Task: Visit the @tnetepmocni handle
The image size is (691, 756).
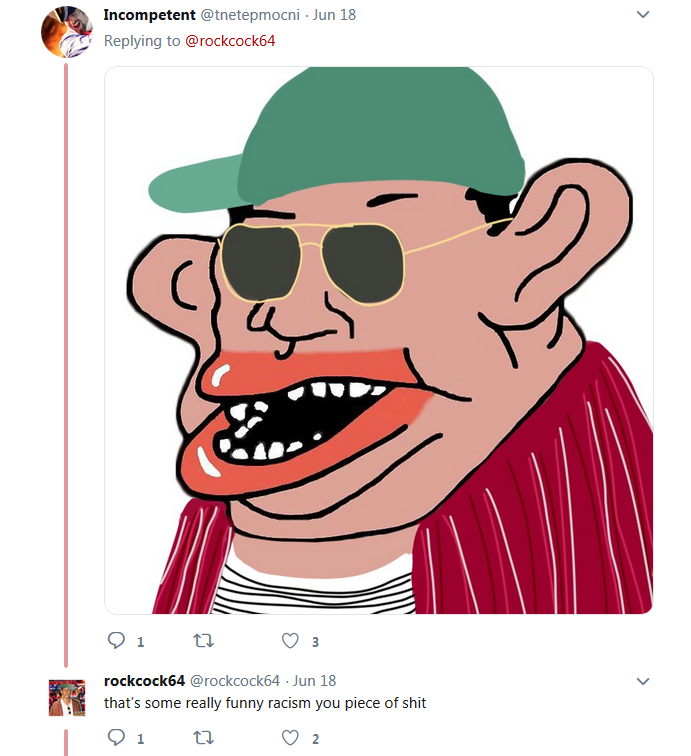Action: click(x=250, y=15)
